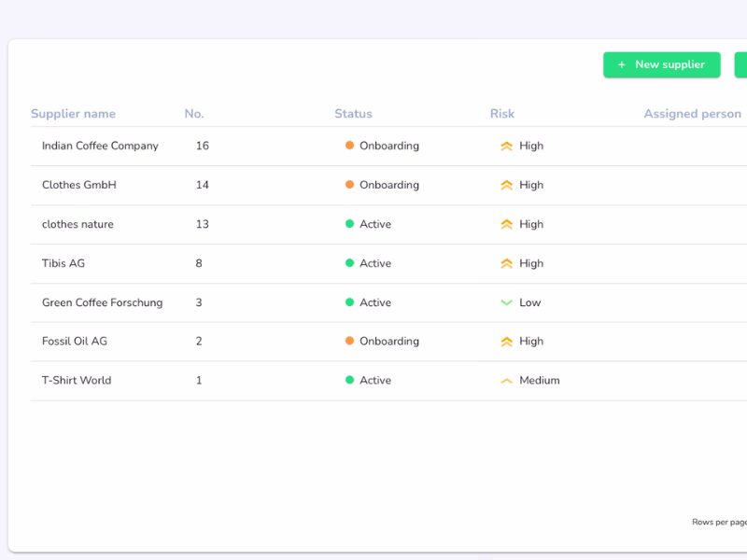
Task: Open the Green Coffee Forschung supplier row
Action: [x=102, y=302]
